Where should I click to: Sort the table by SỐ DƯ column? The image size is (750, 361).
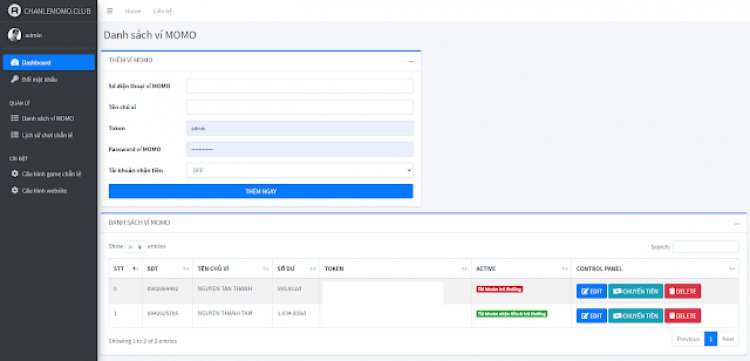click(296, 269)
